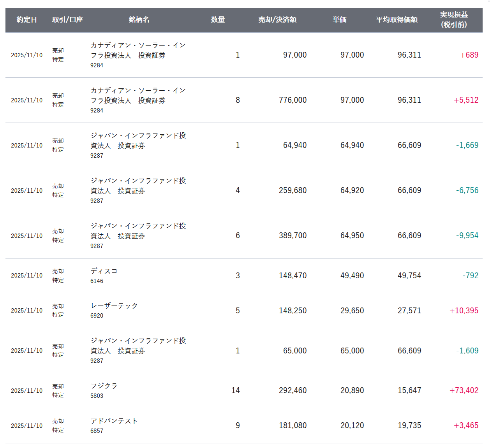The height and width of the screenshot is (448, 490).
Task: Click the 平均取得価額 column header
Action: tap(397, 20)
